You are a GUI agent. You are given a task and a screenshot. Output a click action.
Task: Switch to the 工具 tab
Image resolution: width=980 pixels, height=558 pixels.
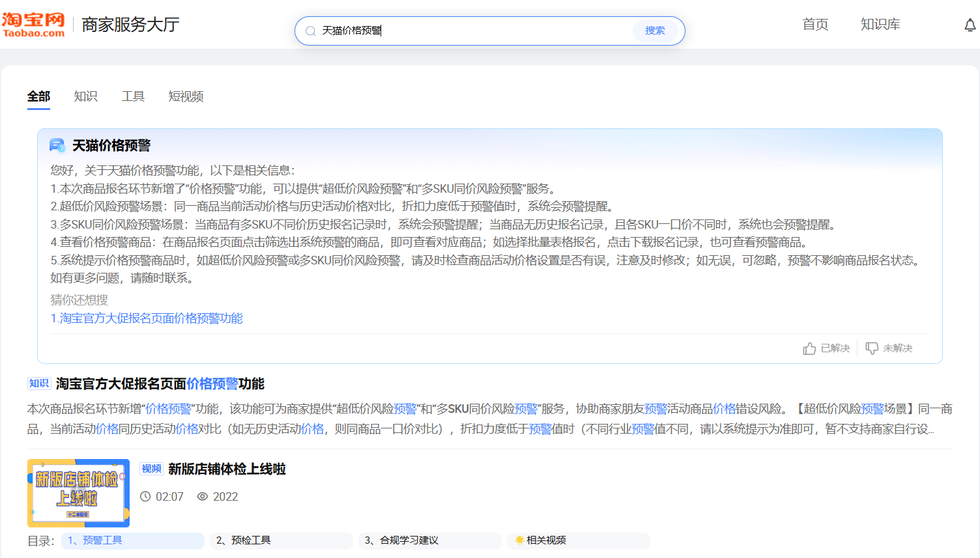[x=133, y=96]
